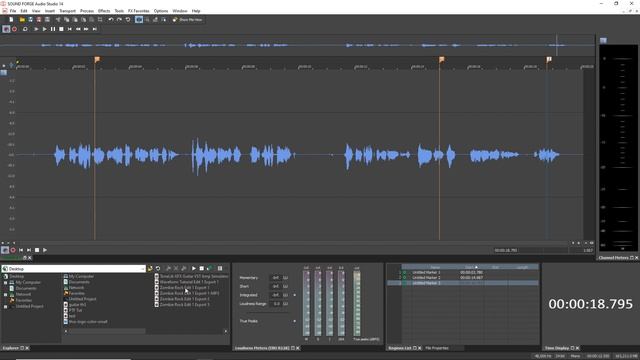Click the yellow Open folder icon in the toolbar
This screenshot has width=640, height=360.
pyautogui.click(x=22, y=20)
